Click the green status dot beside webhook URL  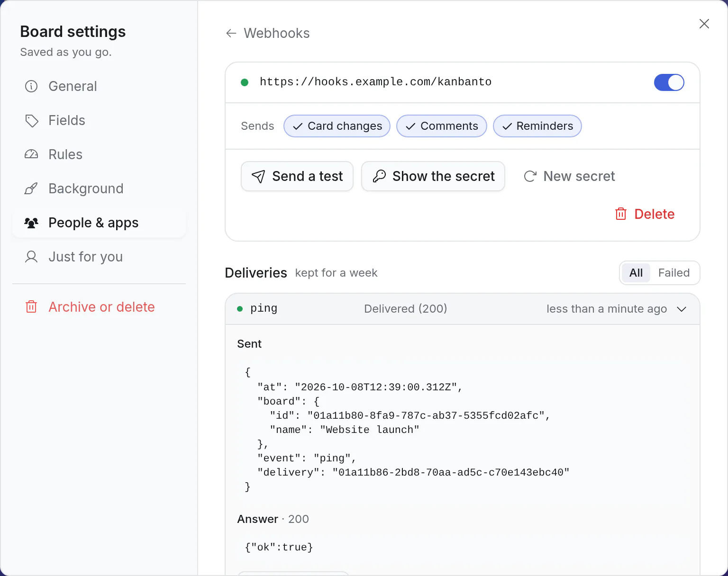click(245, 82)
